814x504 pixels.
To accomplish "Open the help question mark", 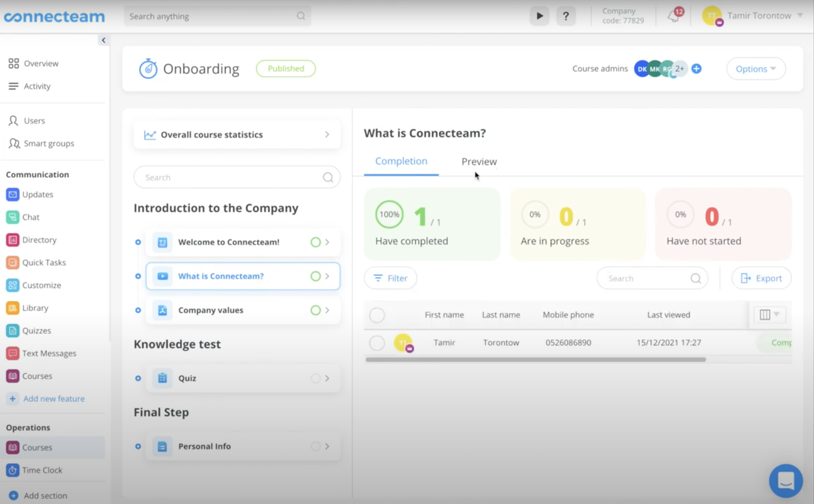I will (566, 16).
